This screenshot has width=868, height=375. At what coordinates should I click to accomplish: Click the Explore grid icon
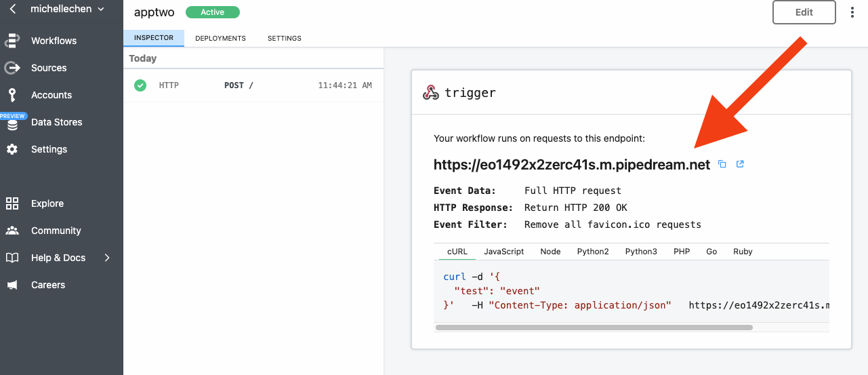click(x=12, y=203)
